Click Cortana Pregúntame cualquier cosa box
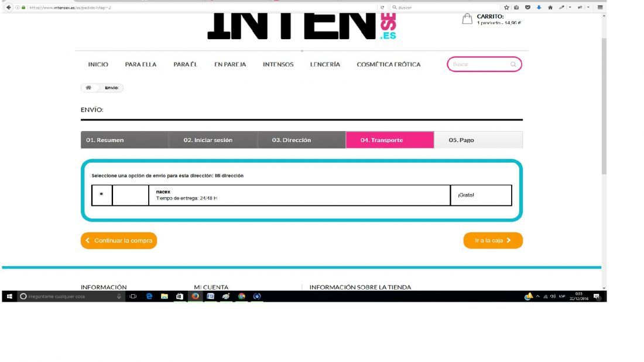 click(x=70, y=297)
